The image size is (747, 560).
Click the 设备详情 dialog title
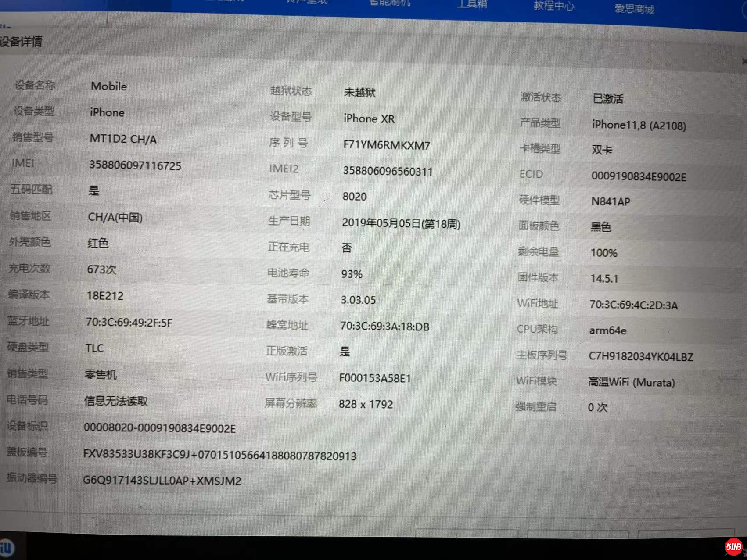[x=21, y=42]
